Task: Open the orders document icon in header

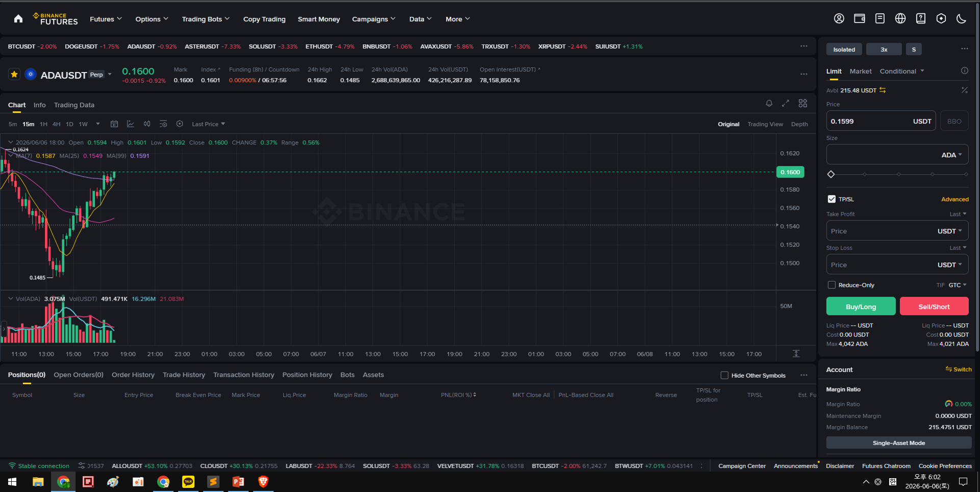Action: [x=880, y=19]
